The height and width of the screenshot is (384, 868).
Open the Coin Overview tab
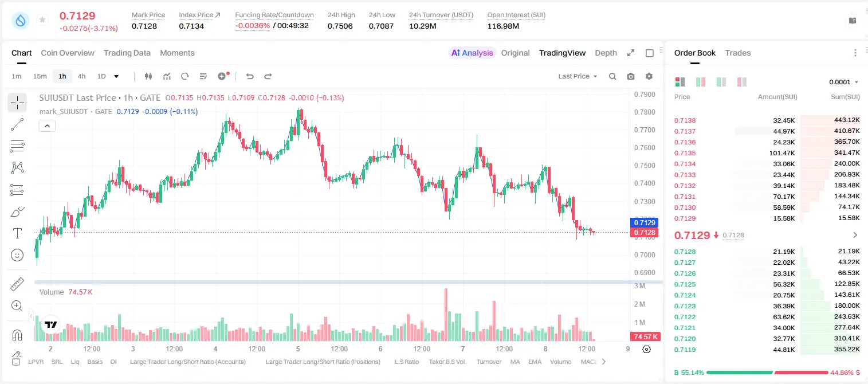(68, 53)
